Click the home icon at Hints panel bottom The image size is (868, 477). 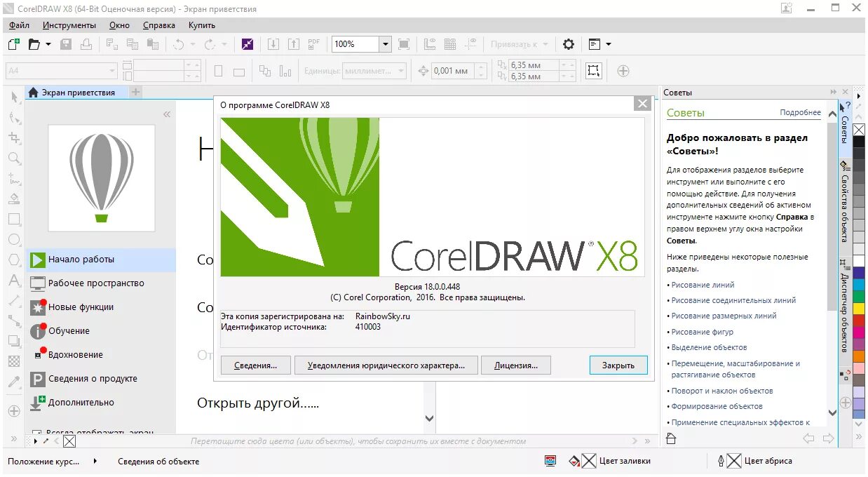[671, 439]
